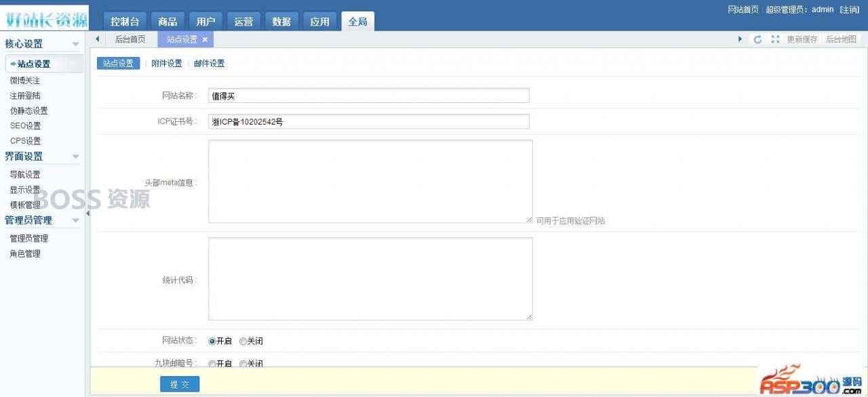The image size is (868, 397).
Task: Click the right arrow to advance page tabs
Action: 740,39
